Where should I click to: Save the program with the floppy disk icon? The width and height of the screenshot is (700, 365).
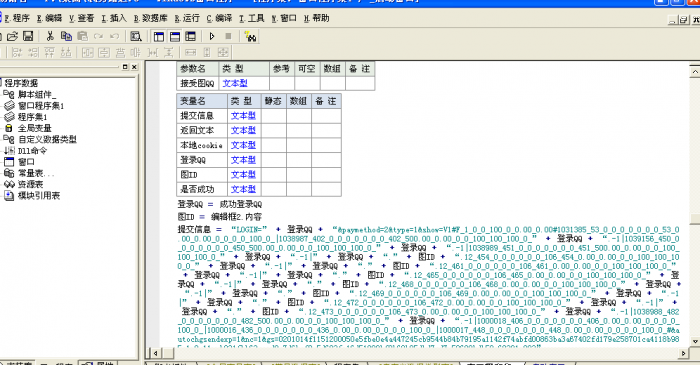28,37
